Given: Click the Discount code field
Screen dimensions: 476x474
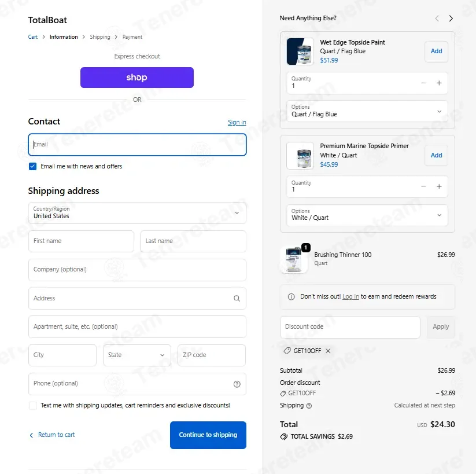Looking at the screenshot, I should pos(350,326).
